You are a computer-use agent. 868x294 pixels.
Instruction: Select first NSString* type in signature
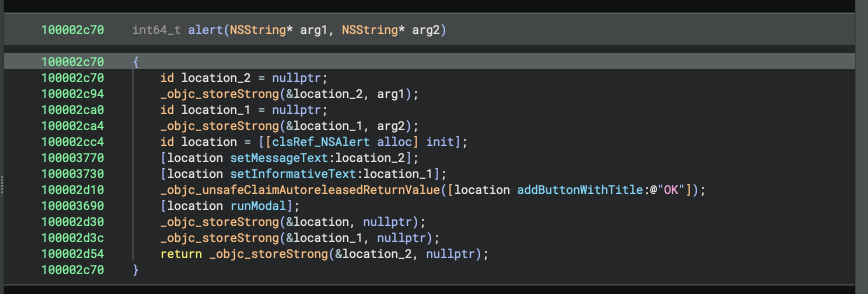(x=261, y=30)
